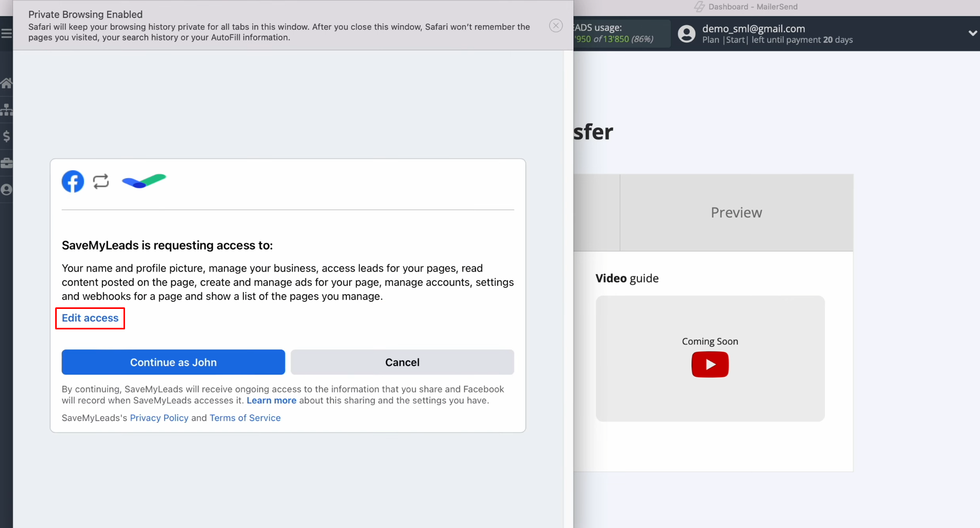
Task: Click Continue as John button
Action: [x=173, y=362]
